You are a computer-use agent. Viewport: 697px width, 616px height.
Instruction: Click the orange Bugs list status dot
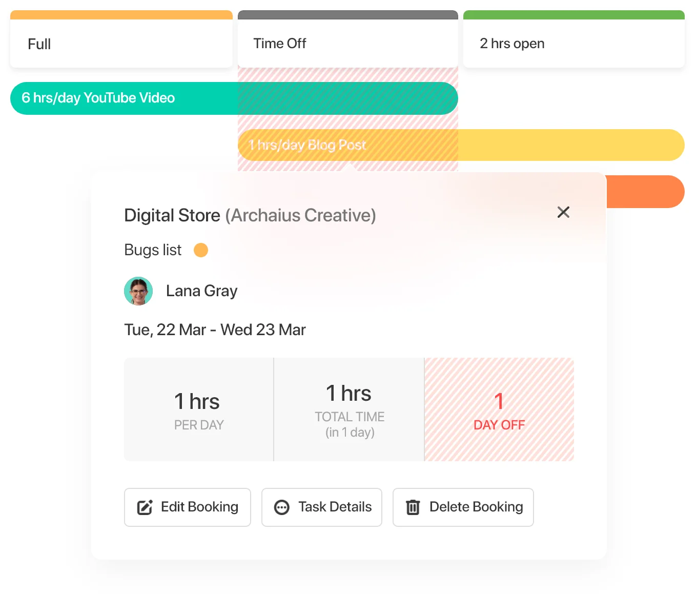[201, 250]
